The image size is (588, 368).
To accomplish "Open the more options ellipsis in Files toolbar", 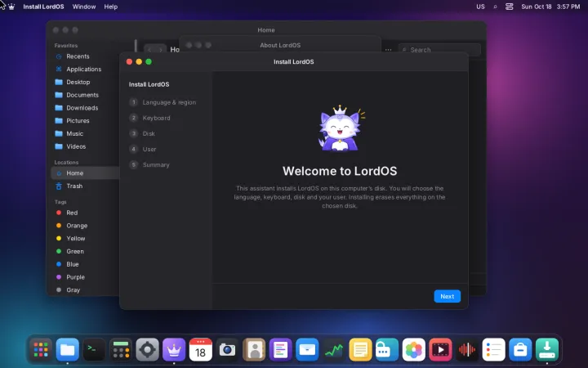I will [x=388, y=50].
